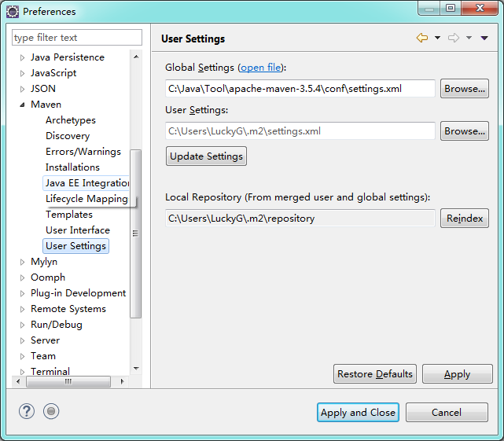Click the forward navigation arrow icon
Screen dimensions: 504x441
[454, 38]
